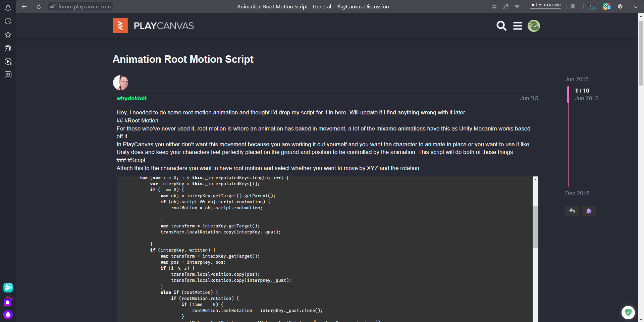Toggle notification tracking for this topic
Image resolution: width=644 pixels, height=322 pixels.
589,211
